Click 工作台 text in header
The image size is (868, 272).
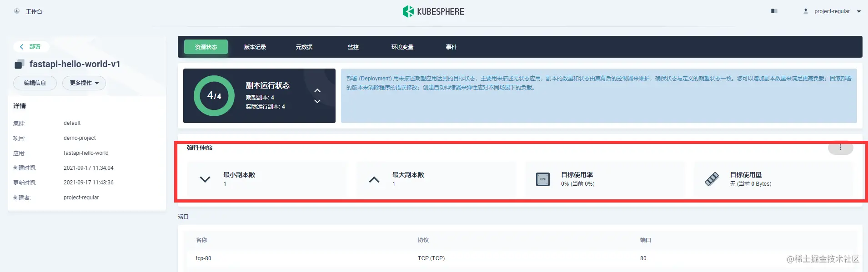pos(34,12)
